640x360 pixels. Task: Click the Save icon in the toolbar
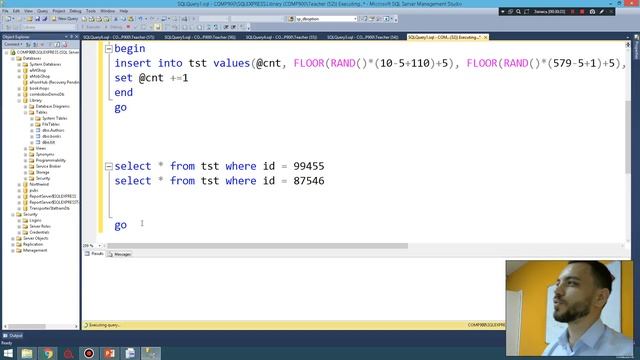tap(38, 19)
